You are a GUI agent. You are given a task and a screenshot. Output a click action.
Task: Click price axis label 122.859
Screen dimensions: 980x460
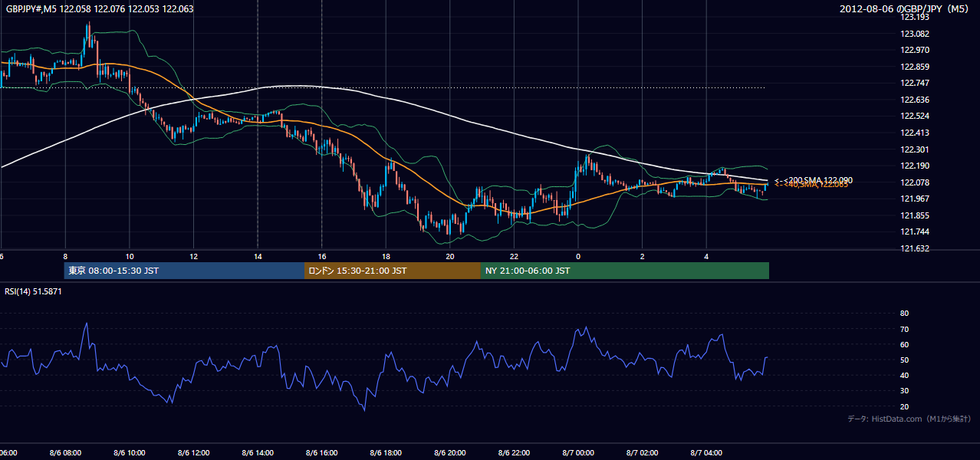coord(914,67)
